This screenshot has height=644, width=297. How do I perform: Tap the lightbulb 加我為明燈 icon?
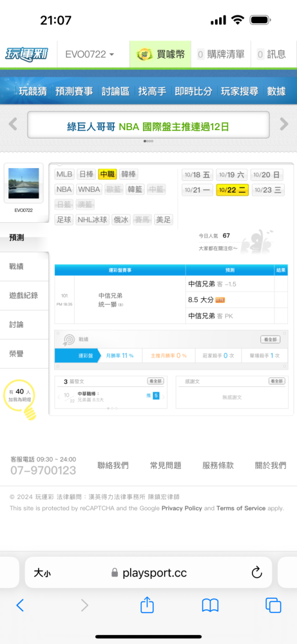click(21, 400)
